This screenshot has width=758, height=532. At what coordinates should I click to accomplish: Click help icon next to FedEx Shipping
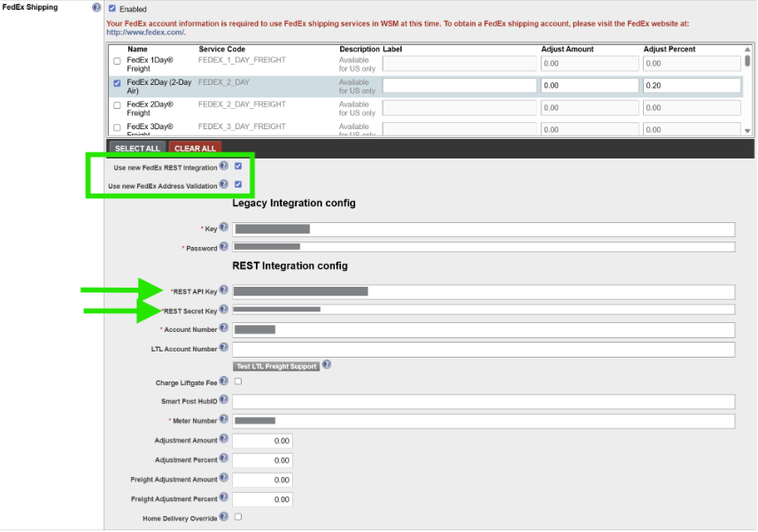click(x=97, y=8)
